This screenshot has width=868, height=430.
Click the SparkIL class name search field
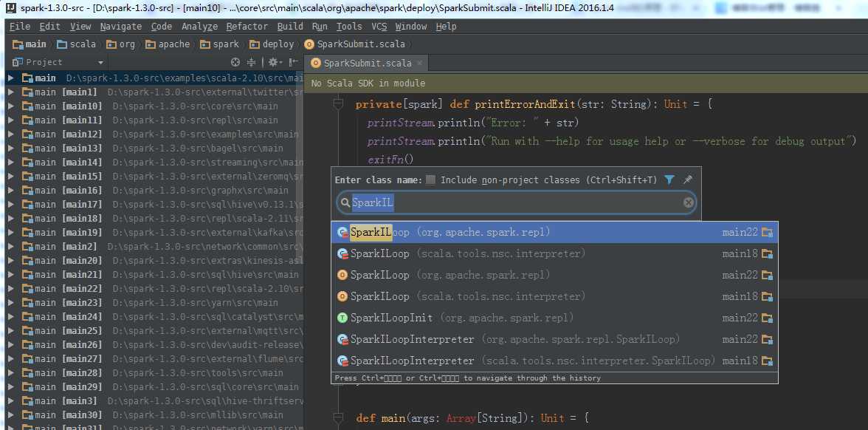[x=516, y=202]
